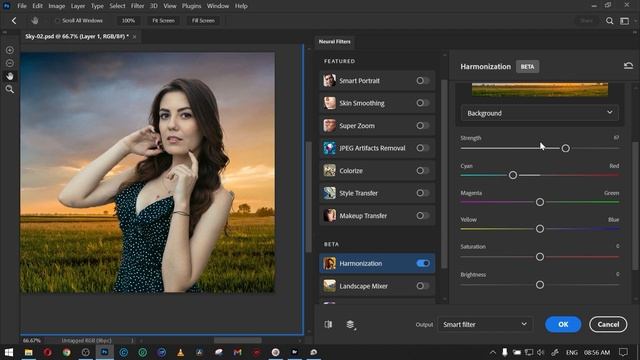Enable the Landscape Mixer toggle

pos(422,286)
